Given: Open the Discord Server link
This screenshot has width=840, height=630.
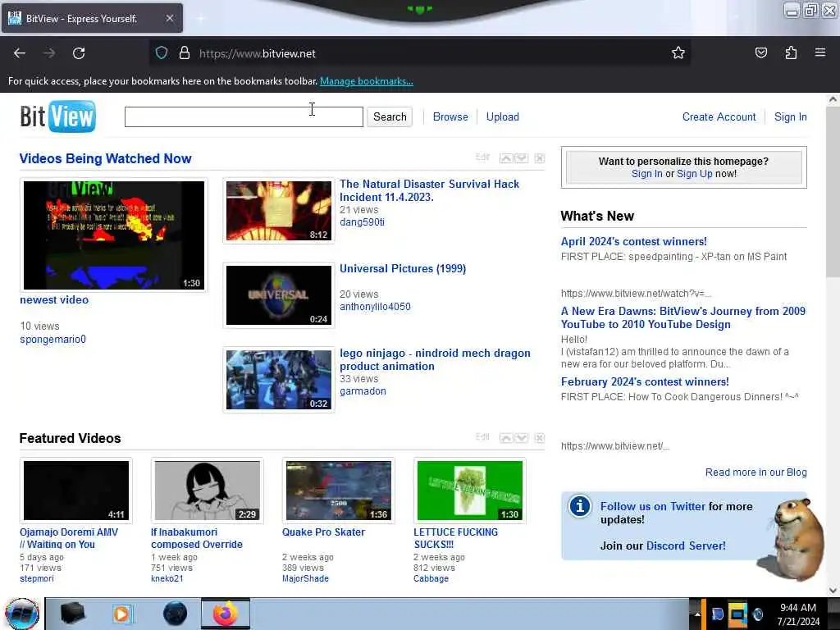Looking at the screenshot, I should (686, 546).
